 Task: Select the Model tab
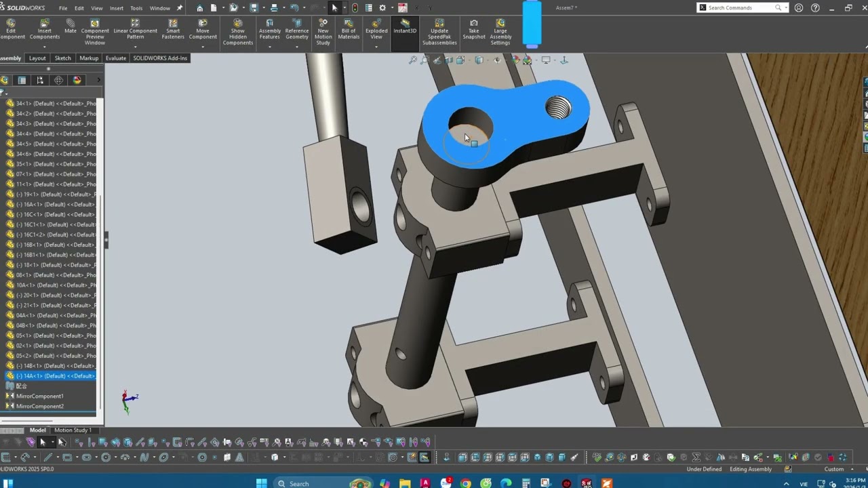point(38,430)
